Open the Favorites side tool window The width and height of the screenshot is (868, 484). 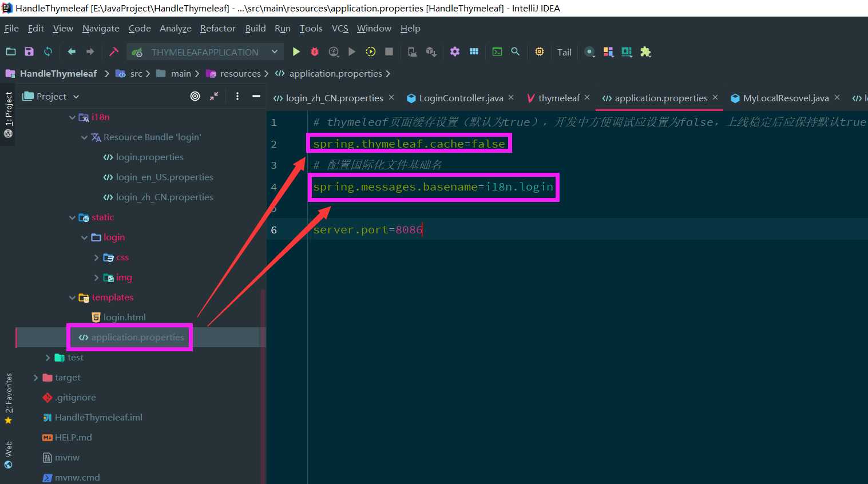[x=8, y=398]
